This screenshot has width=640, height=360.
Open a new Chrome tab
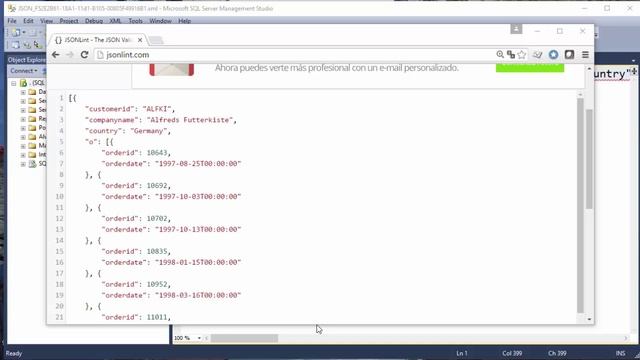point(156,40)
